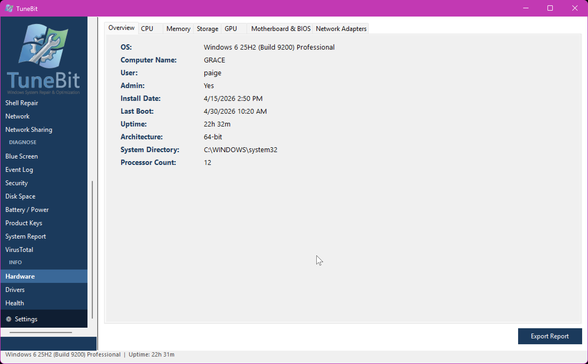Click the architecture value 64-bit

point(213,137)
